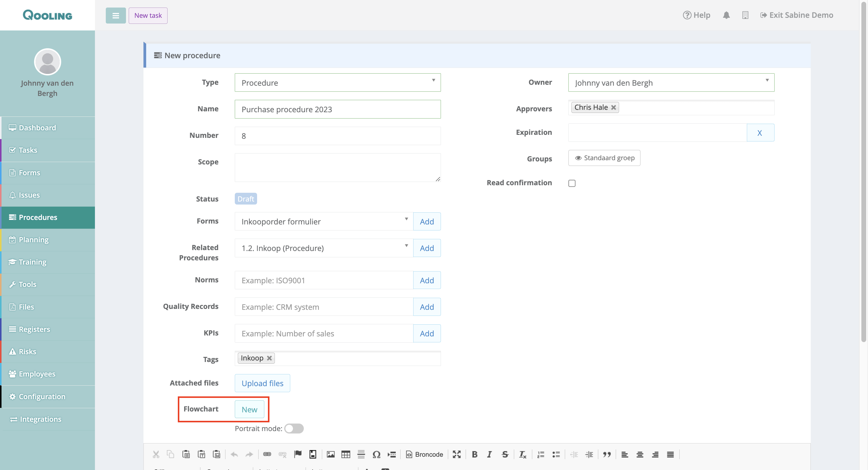Insert a table using editor toolbar
Screen dimensions: 868x470
pyautogui.click(x=346, y=455)
